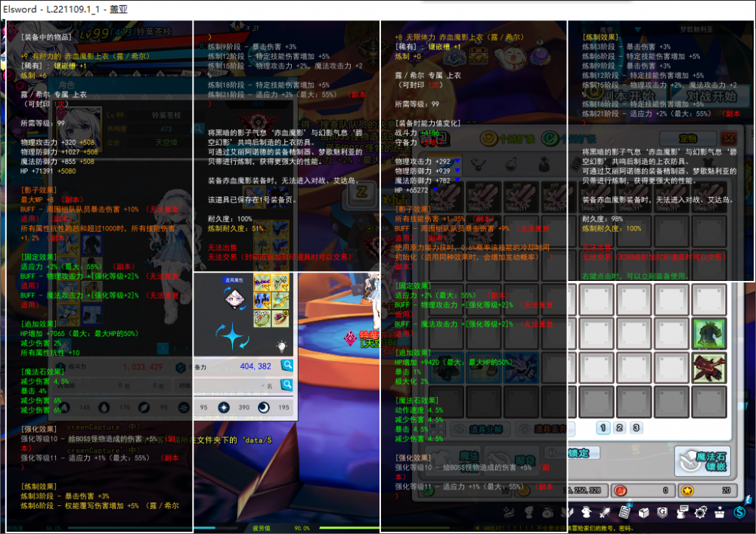Open the inventory box icon in bottom bar
756x534 pixels.
[x=643, y=512]
